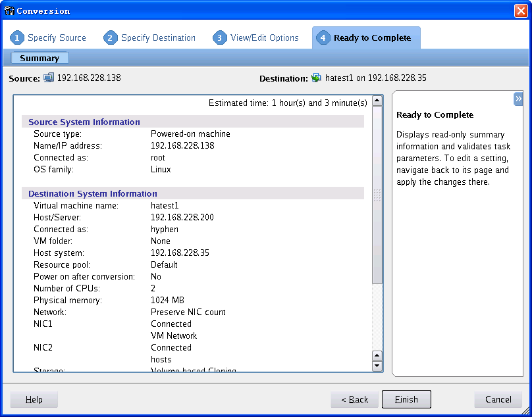This screenshot has width=532, height=417.
Task: Click the summary scrollbar thumb
Action: (377, 195)
